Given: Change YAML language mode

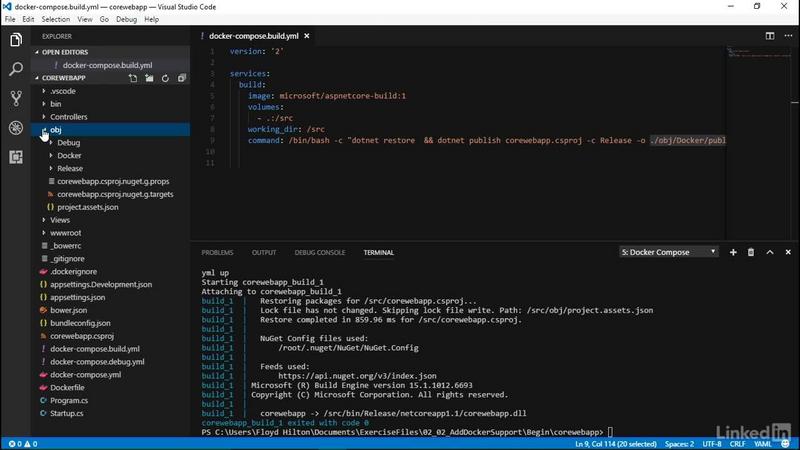Looking at the screenshot, I should click(763, 444).
